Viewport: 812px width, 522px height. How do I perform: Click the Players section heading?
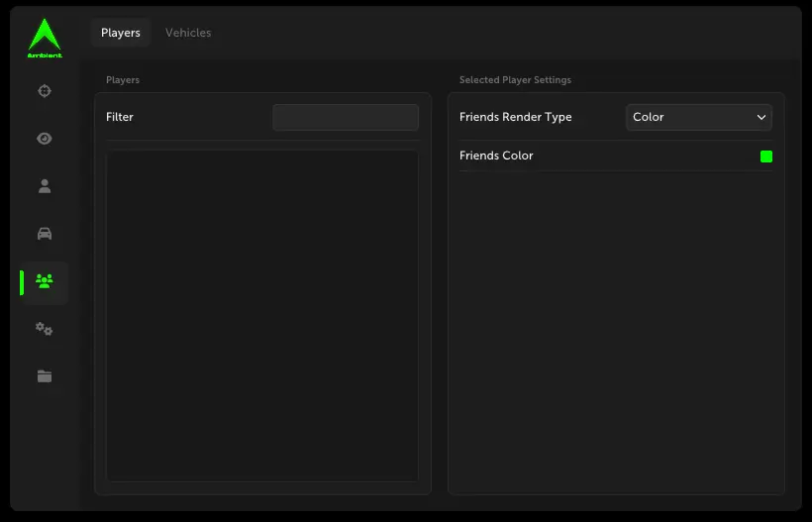[123, 80]
